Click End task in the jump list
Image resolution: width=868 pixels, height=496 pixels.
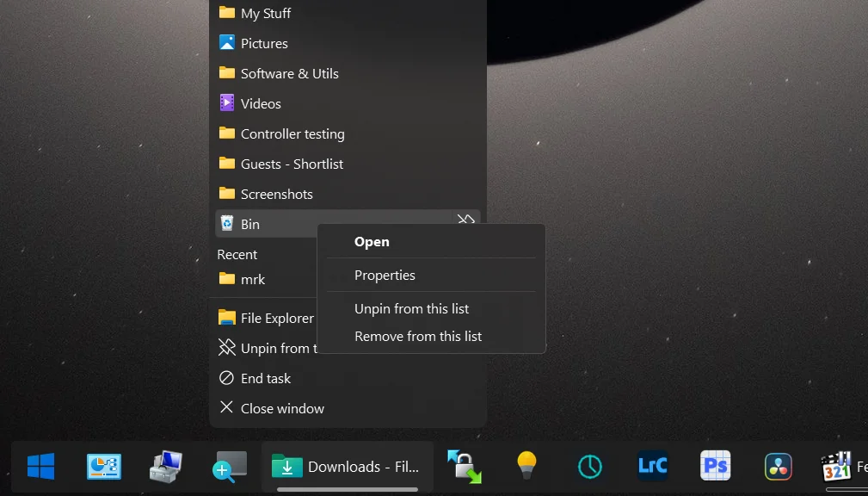(x=348, y=379)
